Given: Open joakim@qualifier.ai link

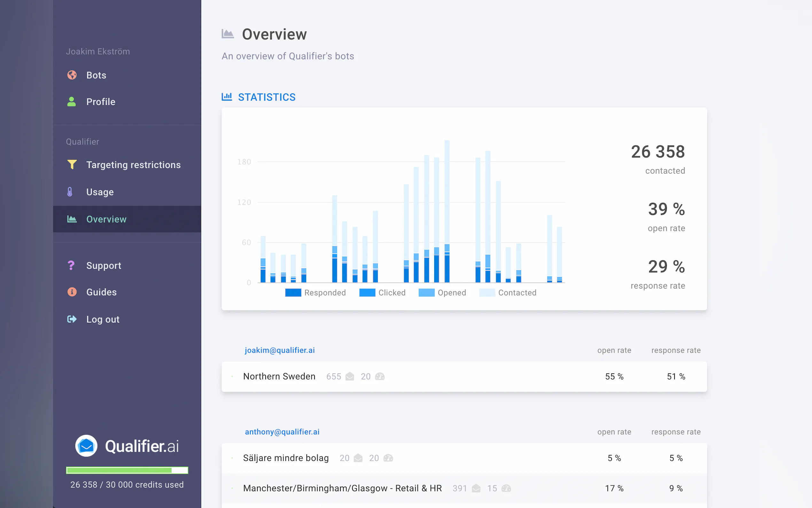Looking at the screenshot, I should click(x=280, y=350).
